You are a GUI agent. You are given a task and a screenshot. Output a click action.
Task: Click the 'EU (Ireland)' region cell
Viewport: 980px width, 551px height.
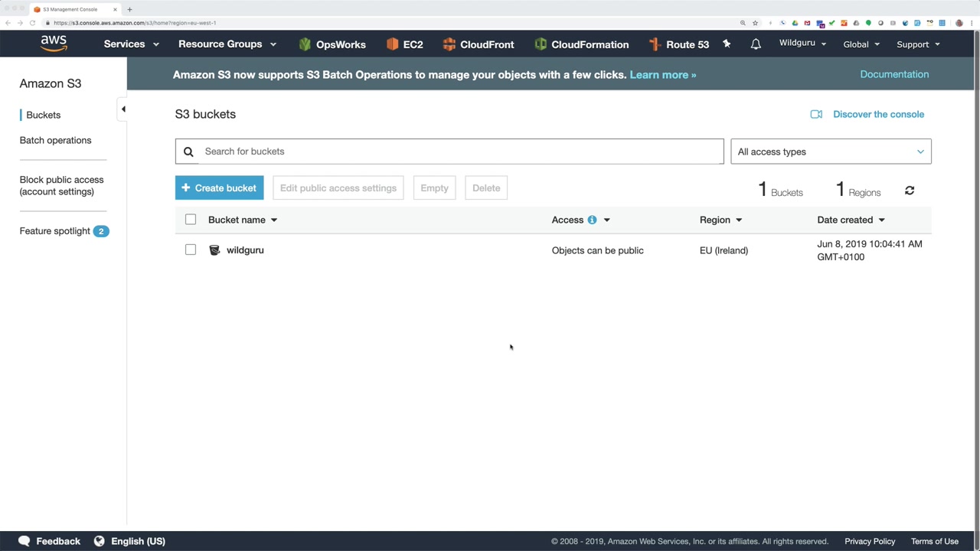(x=724, y=250)
